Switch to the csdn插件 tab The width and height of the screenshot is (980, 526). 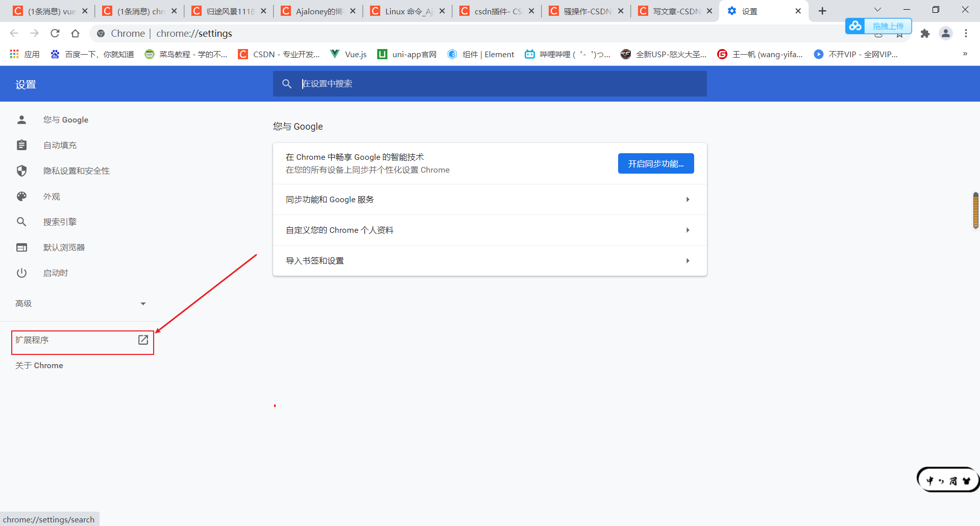click(496, 11)
